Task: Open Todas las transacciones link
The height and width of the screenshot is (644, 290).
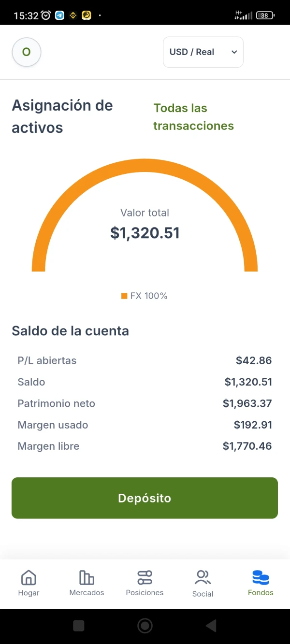Action: (x=193, y=117)
